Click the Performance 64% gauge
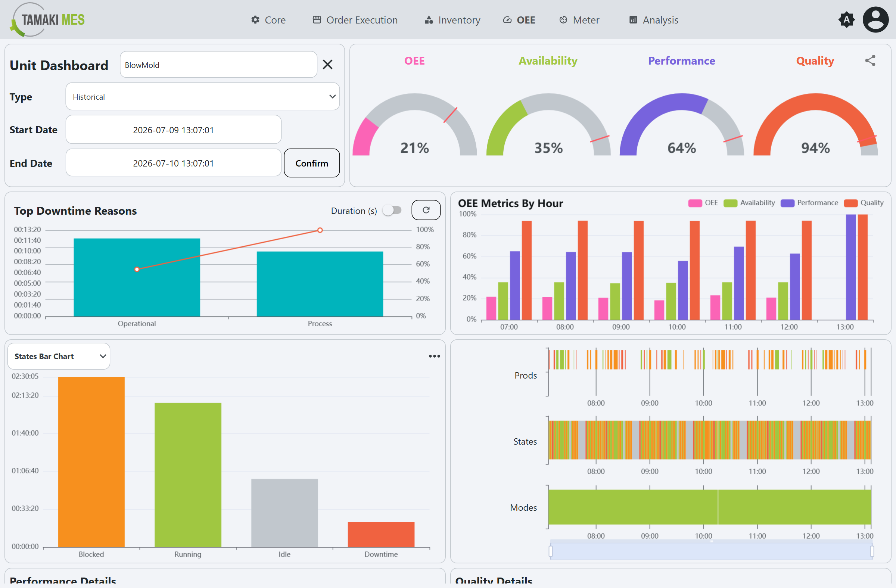Screen dimensions: 896x588 pos(682,124)
